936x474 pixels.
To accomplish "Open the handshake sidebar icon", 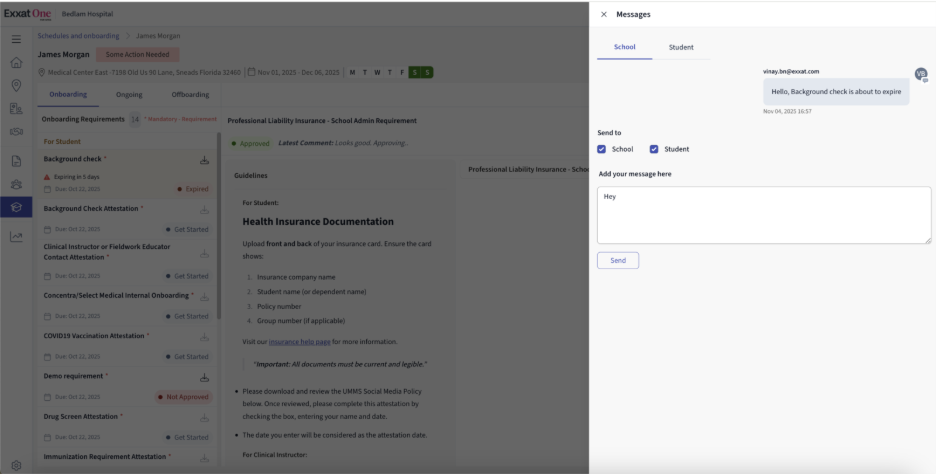I will click(x=16, y=131).
